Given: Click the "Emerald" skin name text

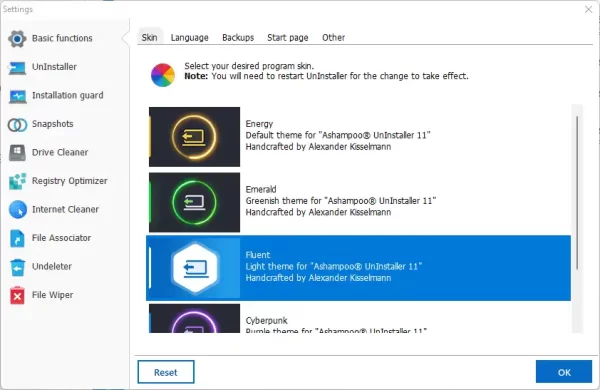Looking at the screenshot, I should pos(261,189).
